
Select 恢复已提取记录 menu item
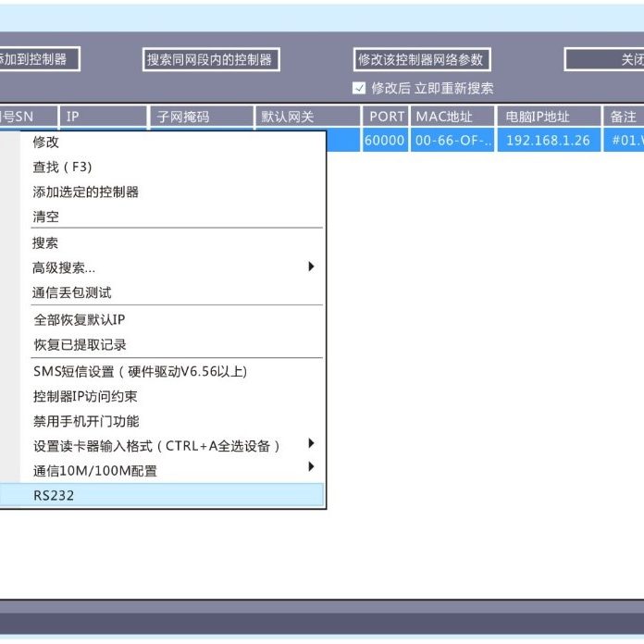point(80,345)
